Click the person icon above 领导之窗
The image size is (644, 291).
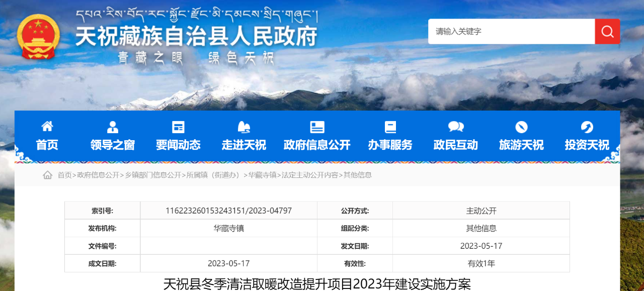(x=113, y=127)
